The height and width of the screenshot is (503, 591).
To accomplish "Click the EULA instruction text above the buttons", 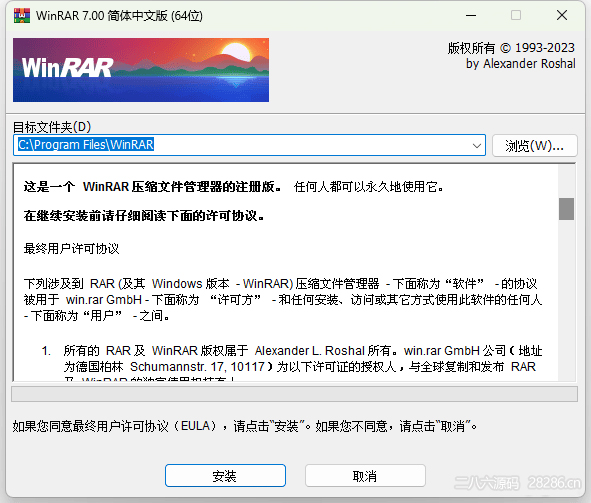I will 245,426.
